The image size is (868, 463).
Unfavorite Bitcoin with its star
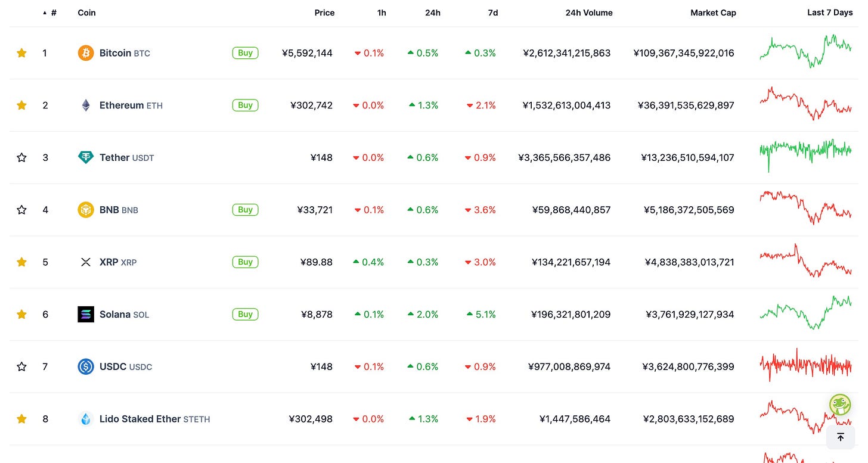pyautogui.click(x=21, y=53)
